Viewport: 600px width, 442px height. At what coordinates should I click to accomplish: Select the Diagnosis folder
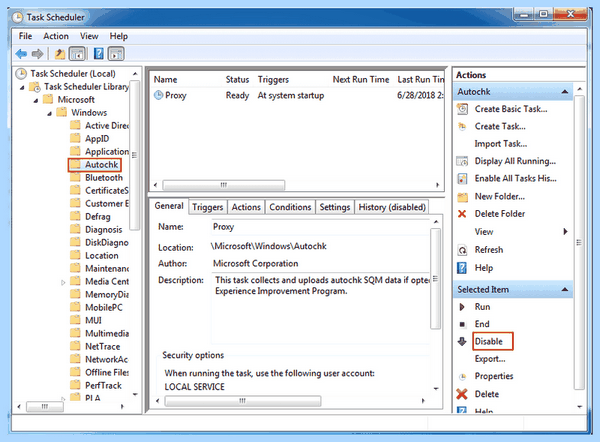coord(104,230)
